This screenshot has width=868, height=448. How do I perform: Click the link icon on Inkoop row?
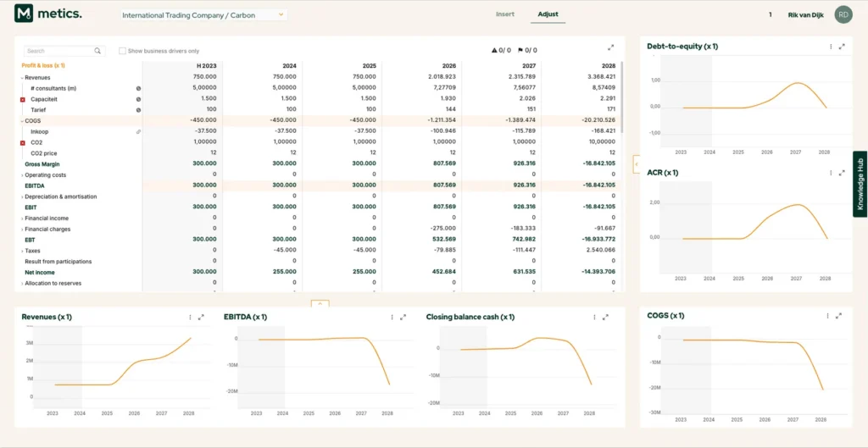pyautogui.click(x=138, y=131)
